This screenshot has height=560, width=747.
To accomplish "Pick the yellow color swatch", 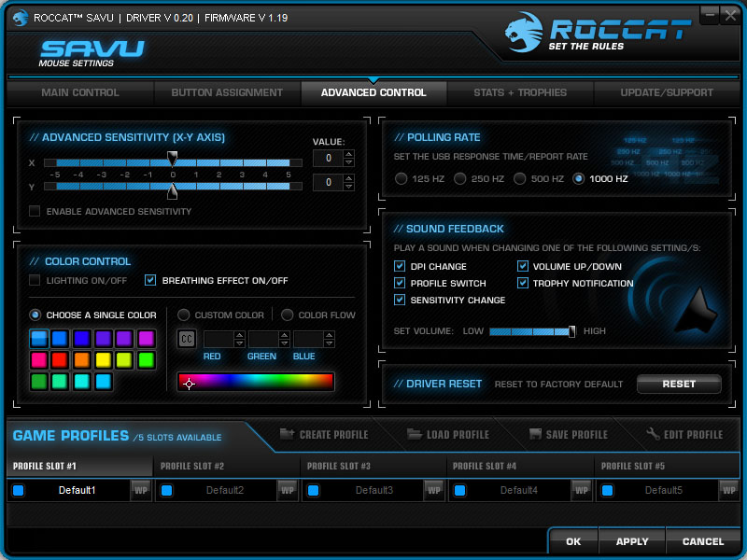I will (x=104, y=360).
